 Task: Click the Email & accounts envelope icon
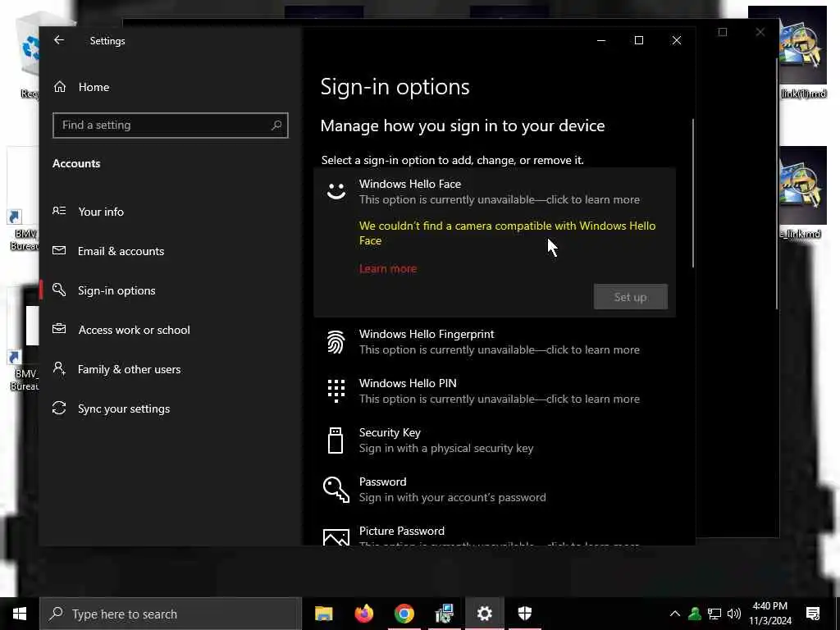pyautogui.click(x=59, y=250)
